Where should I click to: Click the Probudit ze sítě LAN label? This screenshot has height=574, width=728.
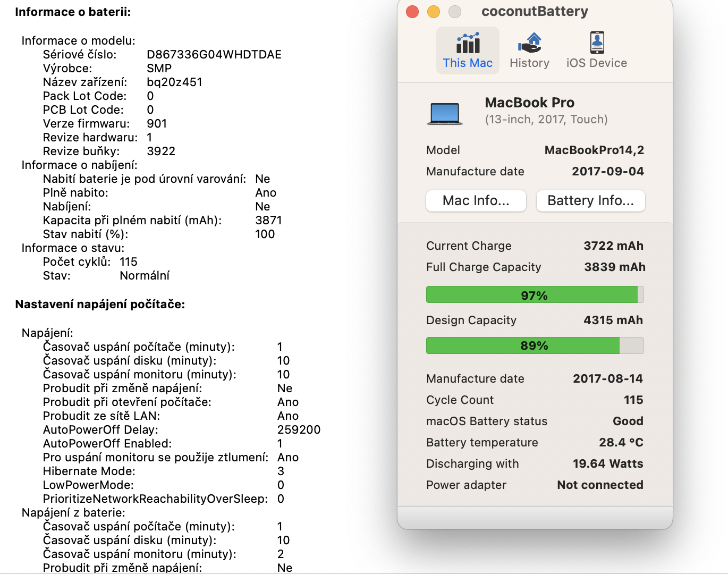(x=101, y=416)
